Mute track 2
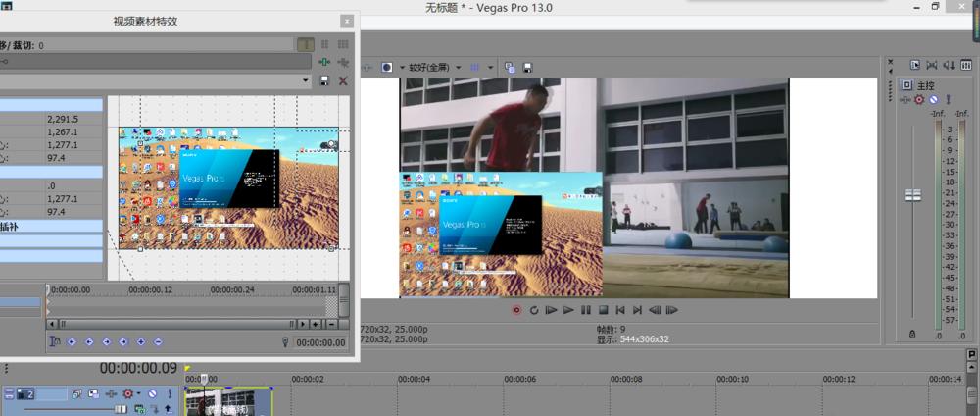980x416 pixels. pyautogui.click(x=152, y=394)
